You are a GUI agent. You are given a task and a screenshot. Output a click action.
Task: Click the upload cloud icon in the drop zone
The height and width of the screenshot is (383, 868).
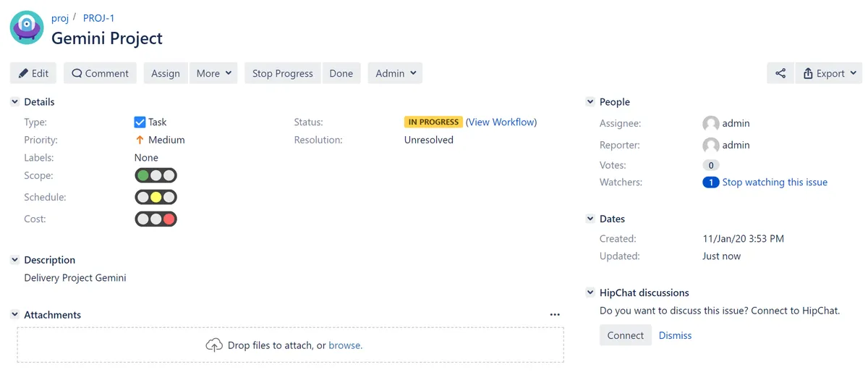[214, 345]
